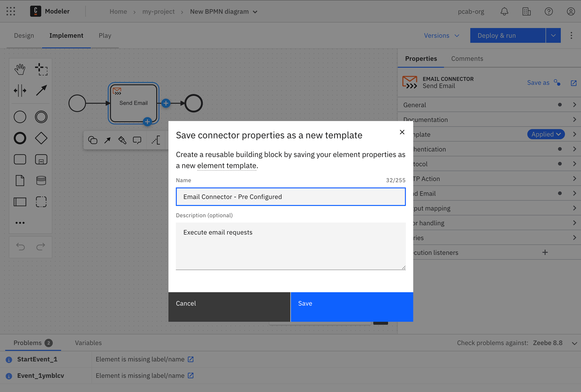Screen dimensions: 581x392
Task: Add a data store reference element
Action: tap(41, 180)
